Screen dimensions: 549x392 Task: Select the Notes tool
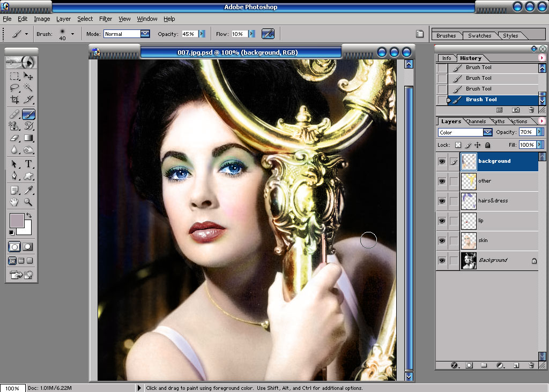[x=14, y=190]
